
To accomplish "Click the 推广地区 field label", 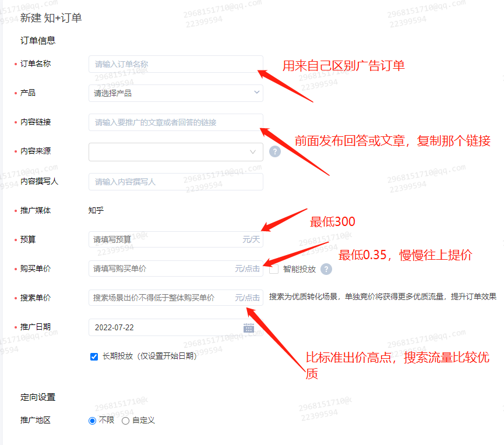I will pos(36,421).
